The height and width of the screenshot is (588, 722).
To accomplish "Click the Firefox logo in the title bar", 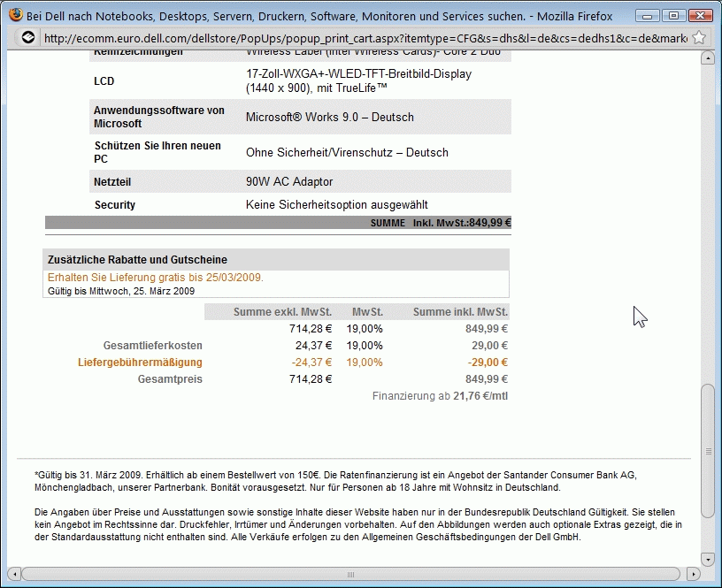I will pyautogui.click(x=16, y=15).
